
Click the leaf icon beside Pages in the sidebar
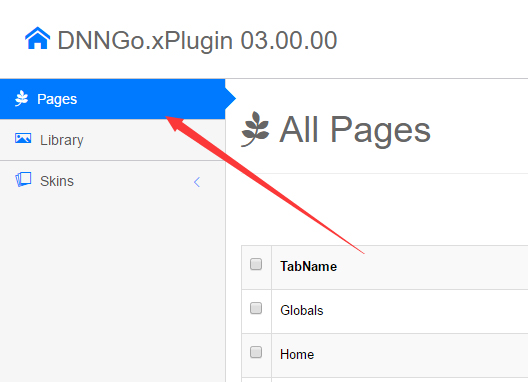pos(22,98)
